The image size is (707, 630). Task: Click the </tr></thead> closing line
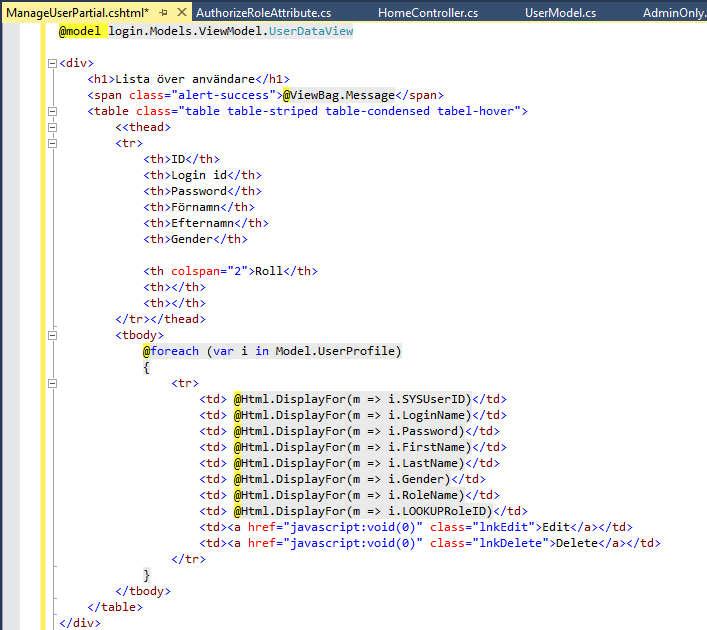[x=161, y=319]
